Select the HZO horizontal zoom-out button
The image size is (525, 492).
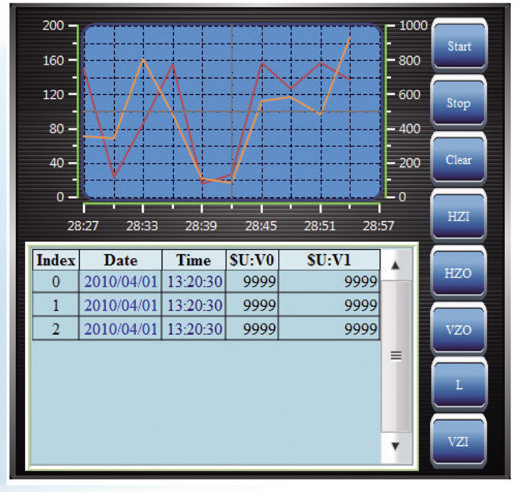coord(459,273)
